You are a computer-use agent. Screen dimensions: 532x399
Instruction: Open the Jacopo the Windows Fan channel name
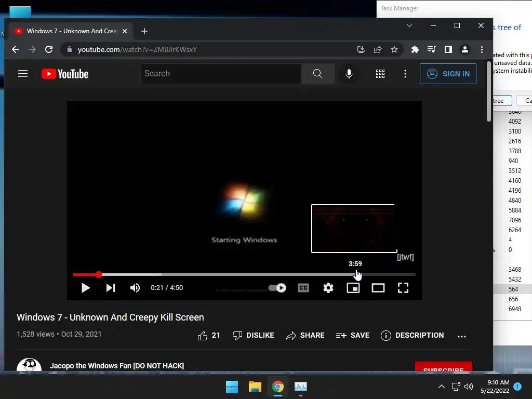(117, 366)
